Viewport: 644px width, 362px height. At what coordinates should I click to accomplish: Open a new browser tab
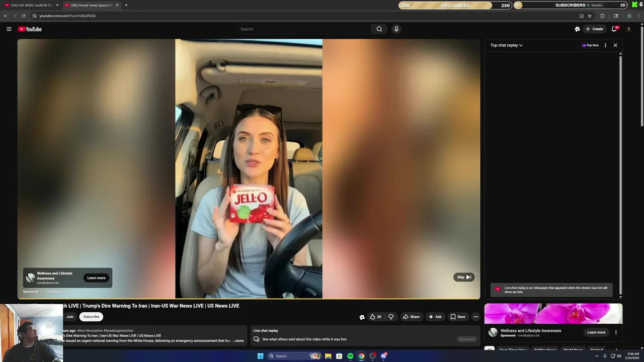[126, 5]
